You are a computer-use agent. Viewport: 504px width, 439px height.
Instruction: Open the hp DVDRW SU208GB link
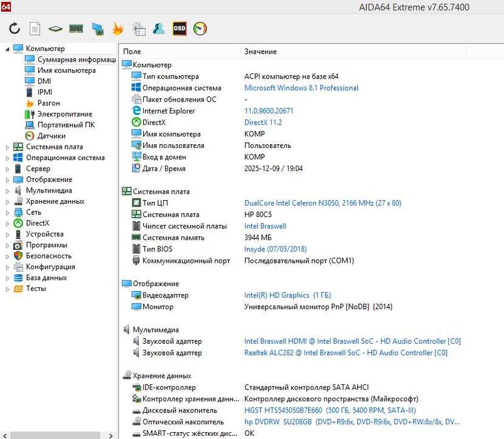(x=352, y=421)
